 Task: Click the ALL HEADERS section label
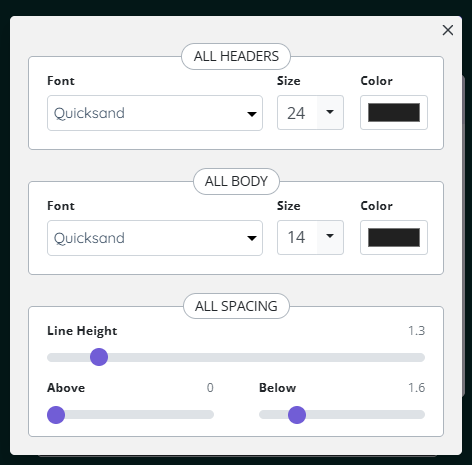coord(236,56)
